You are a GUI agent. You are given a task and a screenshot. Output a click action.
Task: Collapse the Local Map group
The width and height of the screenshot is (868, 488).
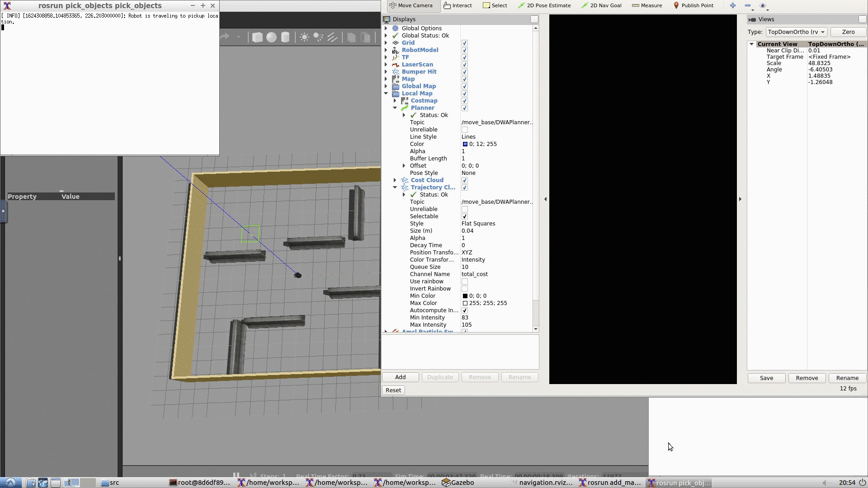[x=386, y=94]
